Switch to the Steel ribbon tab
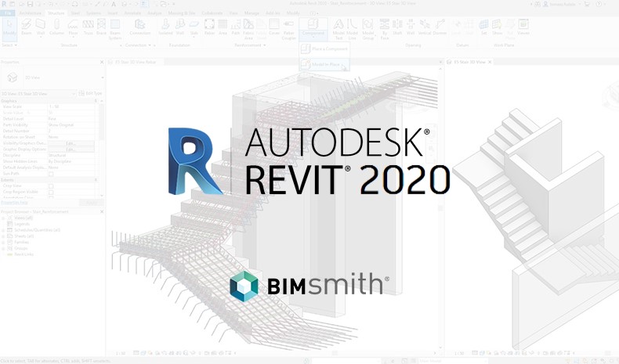The image size is (619, 364). 75,13
